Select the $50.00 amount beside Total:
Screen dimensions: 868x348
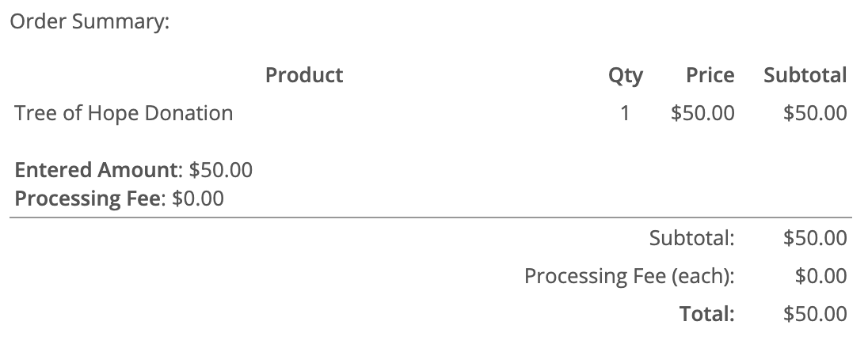[x=815, y=314]
